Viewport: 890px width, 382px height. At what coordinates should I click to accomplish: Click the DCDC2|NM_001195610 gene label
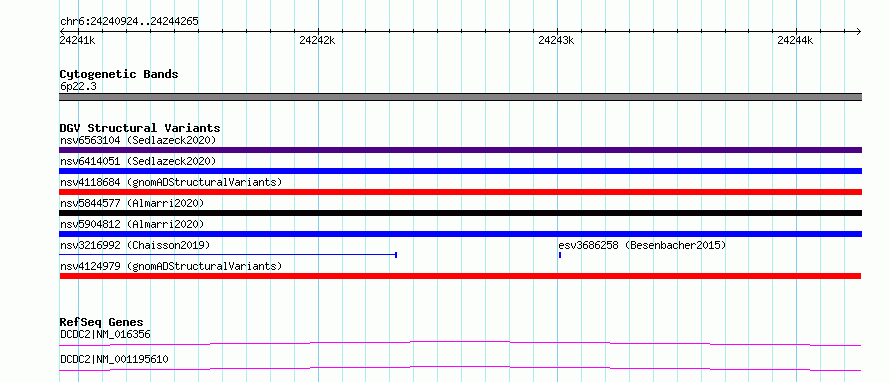click(x=114, y=359)
